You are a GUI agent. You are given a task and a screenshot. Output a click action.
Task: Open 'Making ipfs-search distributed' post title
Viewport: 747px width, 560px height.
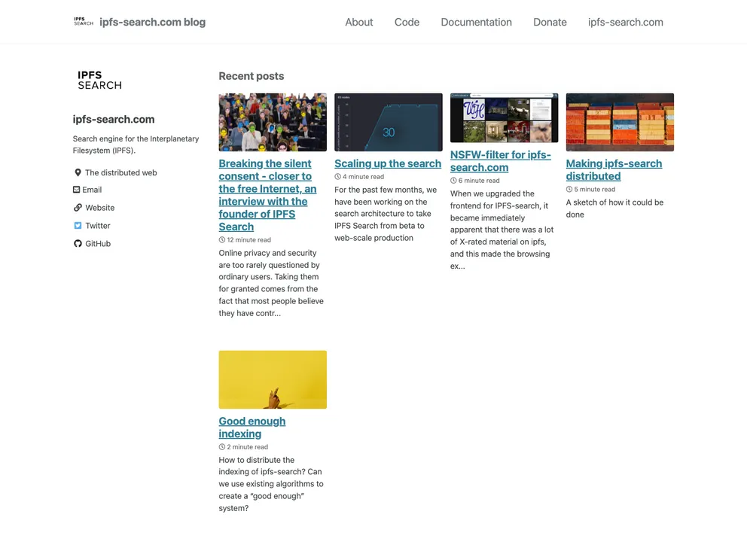[x=614, y=169]
